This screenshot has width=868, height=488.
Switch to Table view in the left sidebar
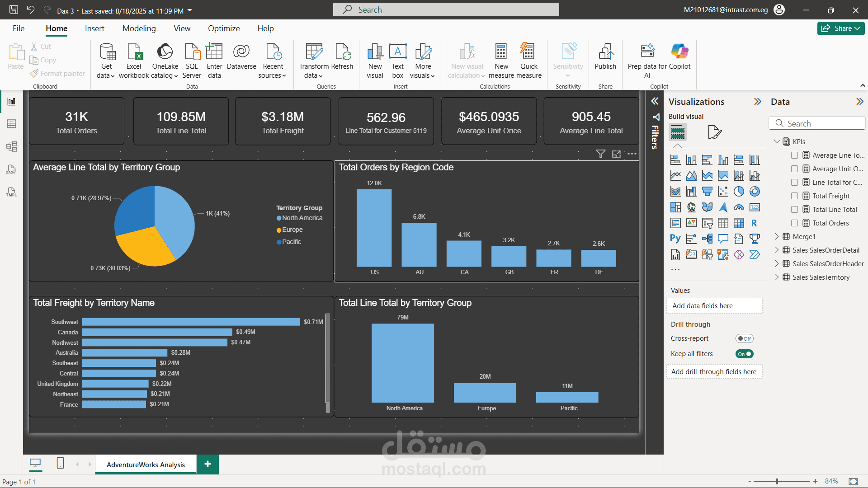click(x=11, y=124)
